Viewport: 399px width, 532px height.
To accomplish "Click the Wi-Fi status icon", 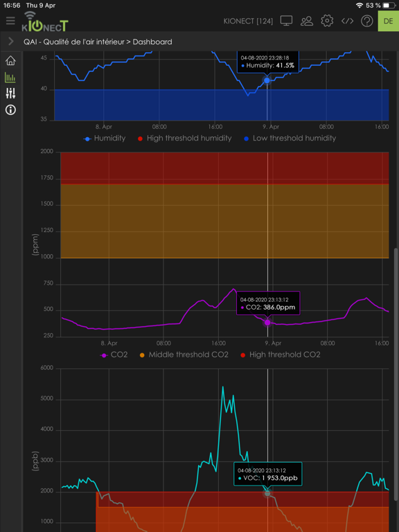I will 360,6.
